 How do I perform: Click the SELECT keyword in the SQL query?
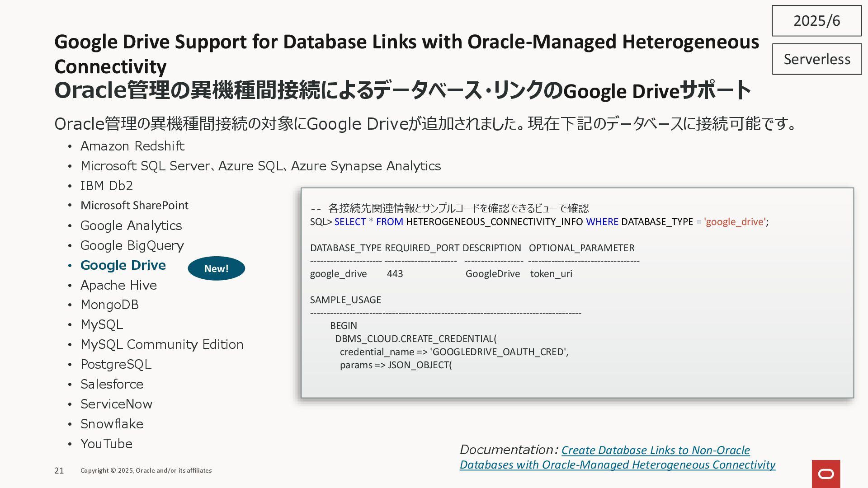click(350, 222)
